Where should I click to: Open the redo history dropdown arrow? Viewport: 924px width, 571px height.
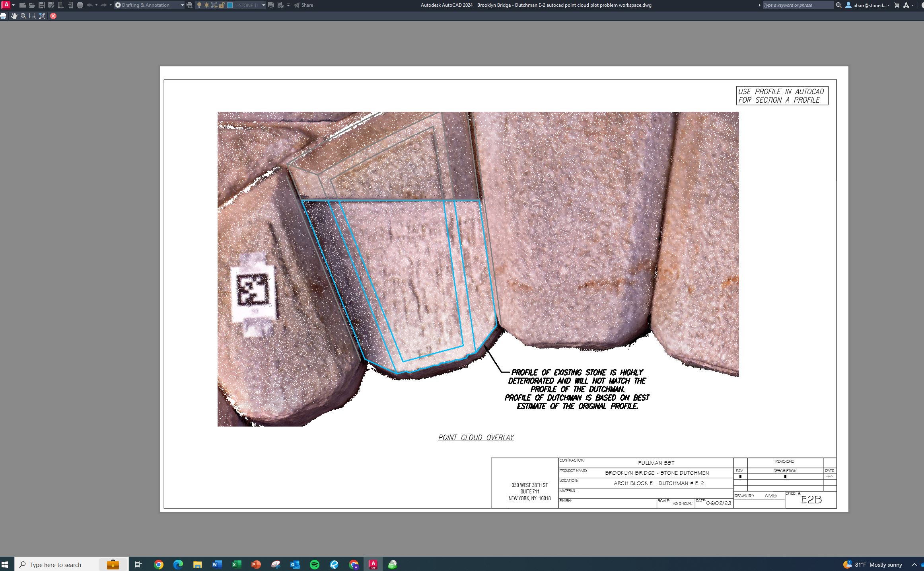111,5
